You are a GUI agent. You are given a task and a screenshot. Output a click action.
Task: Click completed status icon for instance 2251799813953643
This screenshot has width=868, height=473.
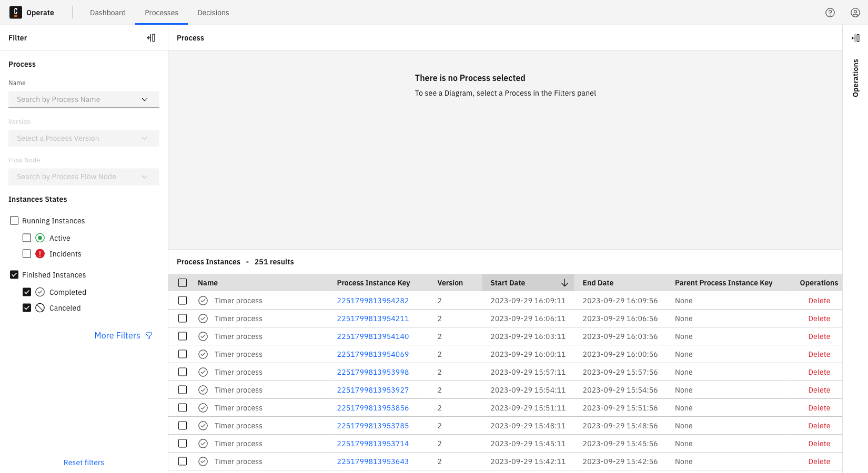click(x=203, y=461)
